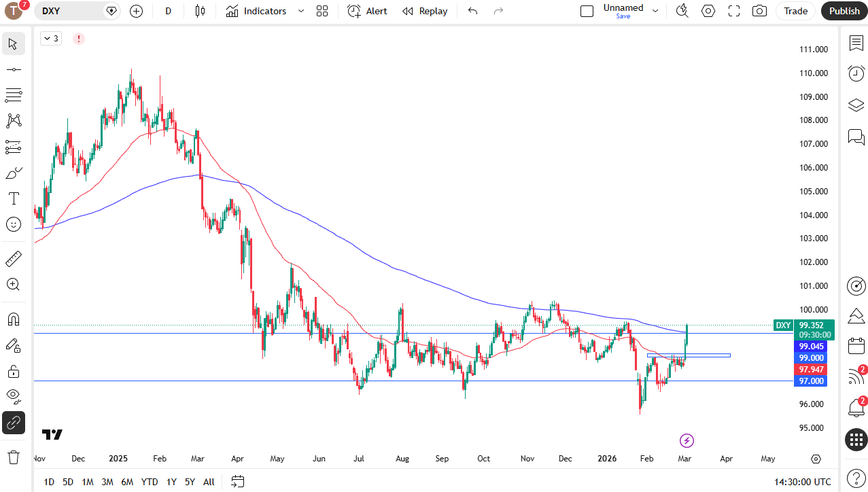Open the user profile avatar menu
868x492 pixels.
(x=14, y=11)
